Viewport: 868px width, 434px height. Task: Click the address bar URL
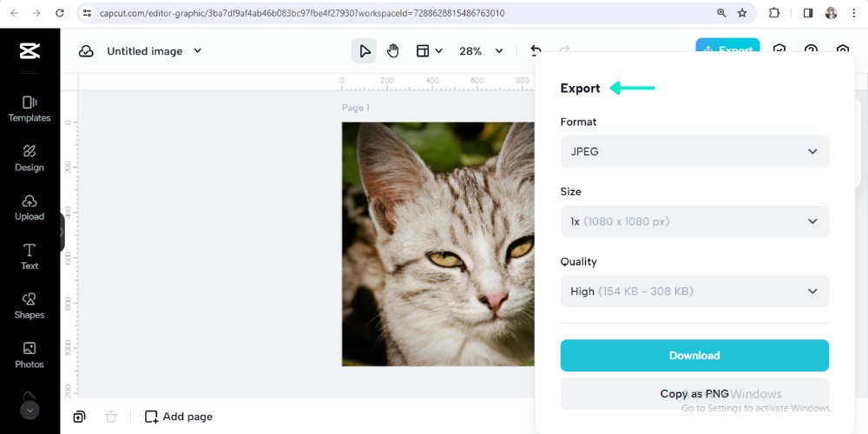click(x=302, y=13)
